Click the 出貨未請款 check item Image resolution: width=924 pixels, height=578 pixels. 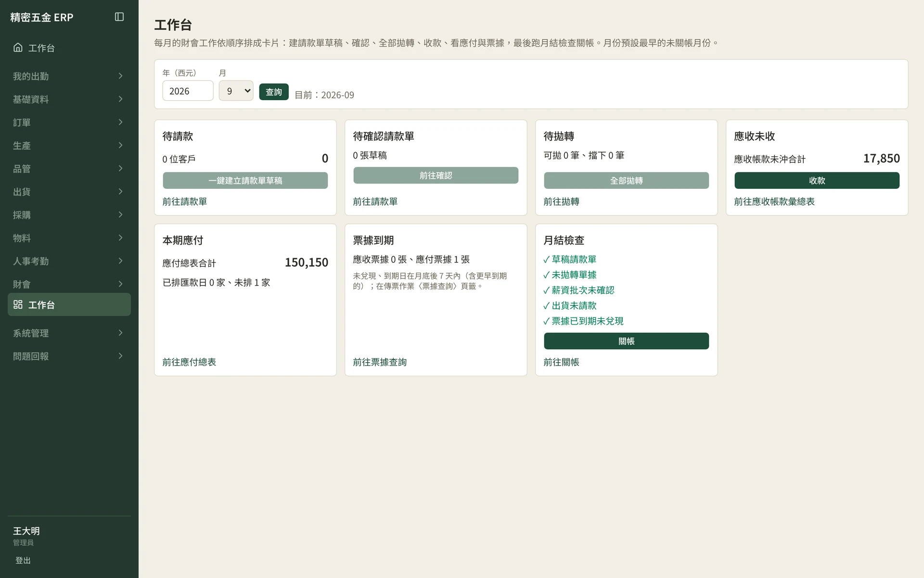(x=570, y=305)
